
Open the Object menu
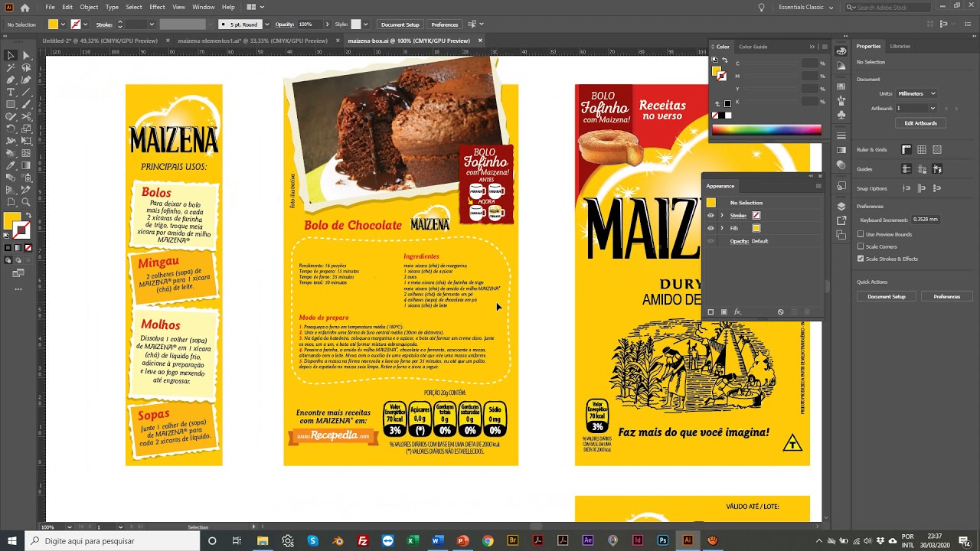tap(89, 7)
